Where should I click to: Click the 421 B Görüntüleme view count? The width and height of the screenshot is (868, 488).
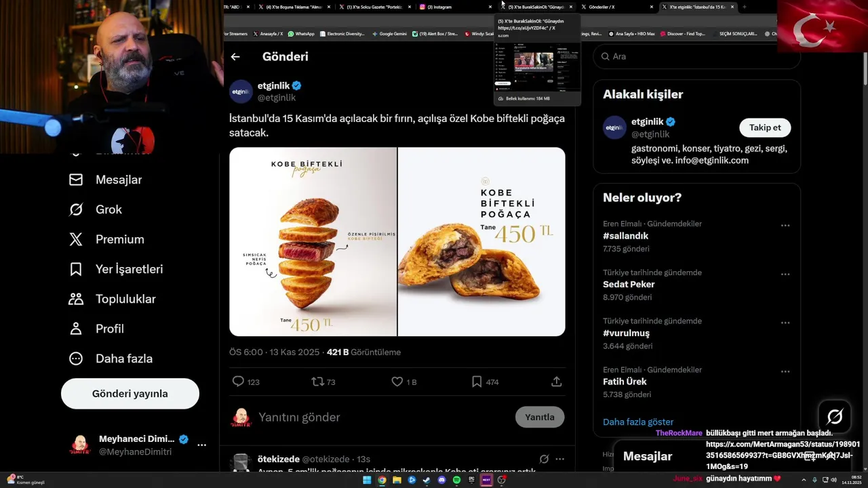coord(363,352)
